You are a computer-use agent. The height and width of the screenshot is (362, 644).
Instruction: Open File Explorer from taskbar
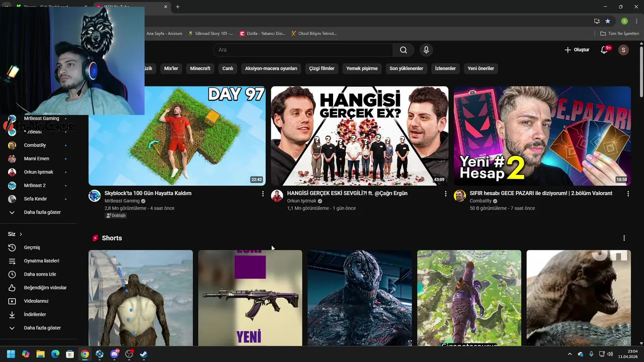tap(40, 354)
